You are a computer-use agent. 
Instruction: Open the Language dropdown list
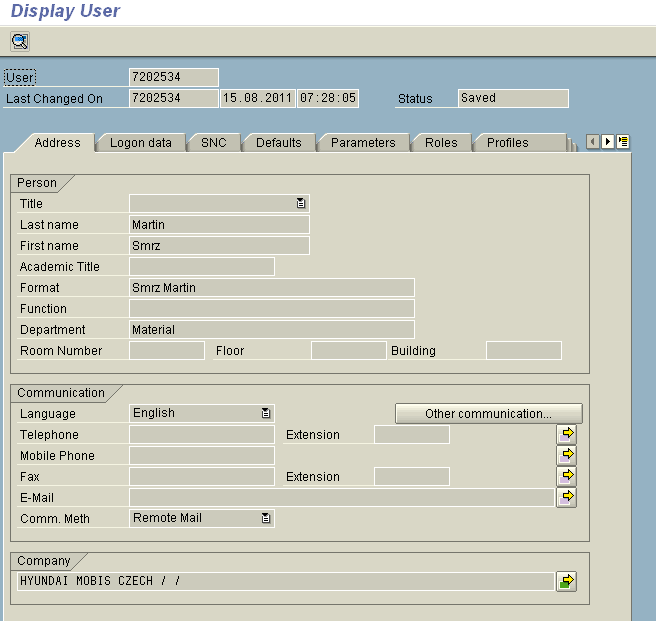(266, 413)
